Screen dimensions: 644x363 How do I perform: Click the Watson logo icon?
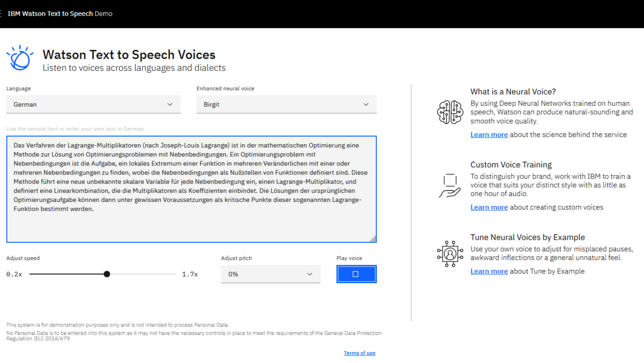pyautogui.click(x=19, y=58)
